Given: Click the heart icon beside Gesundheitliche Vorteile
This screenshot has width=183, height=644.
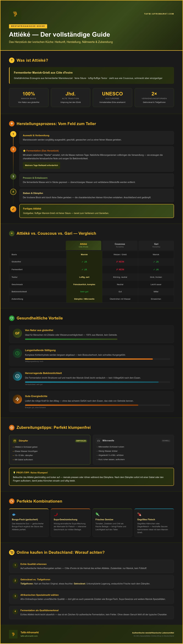Looking at the screenshot, I should (x=12, y=318).
